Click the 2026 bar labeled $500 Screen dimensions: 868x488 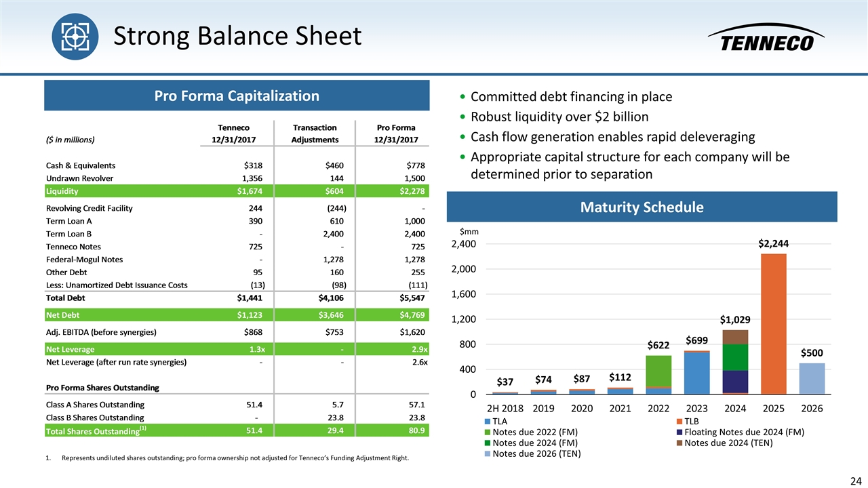812,378
